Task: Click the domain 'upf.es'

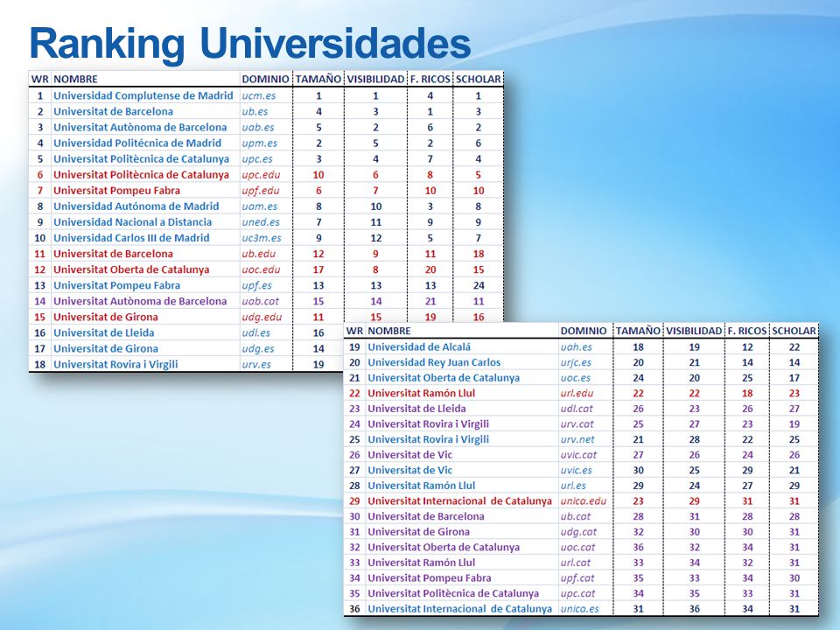Action: point(256,285)
